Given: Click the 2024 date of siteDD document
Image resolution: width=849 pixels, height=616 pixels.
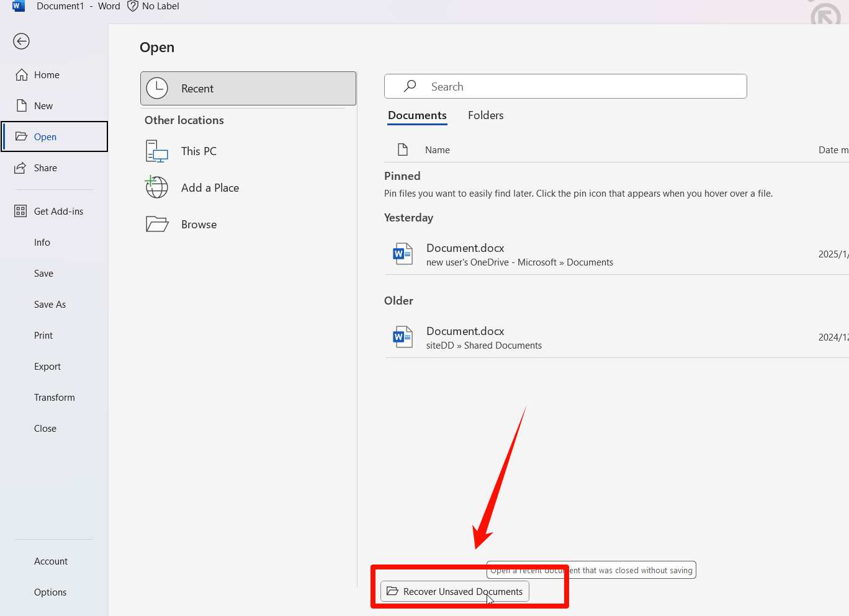Looking at the screenshot, I should (833, 337).
